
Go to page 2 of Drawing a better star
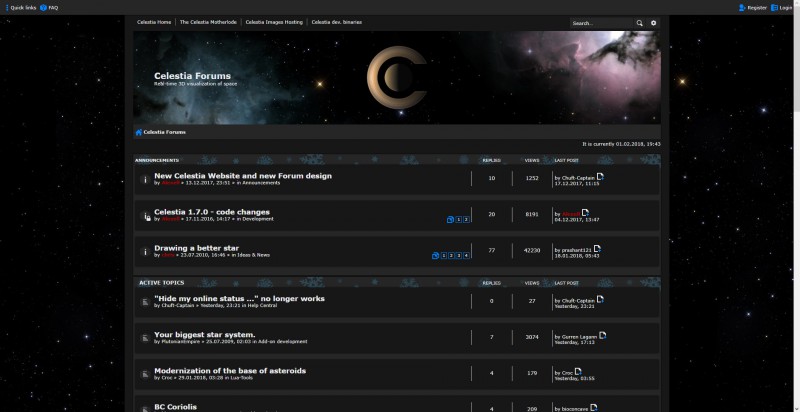click(452, 256)
